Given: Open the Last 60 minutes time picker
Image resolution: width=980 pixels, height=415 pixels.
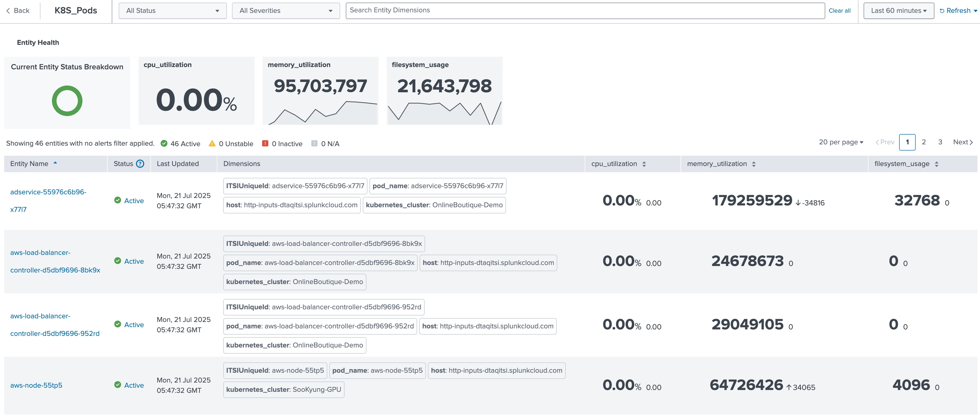Looking at the screenshot, I should coord(899,11).
